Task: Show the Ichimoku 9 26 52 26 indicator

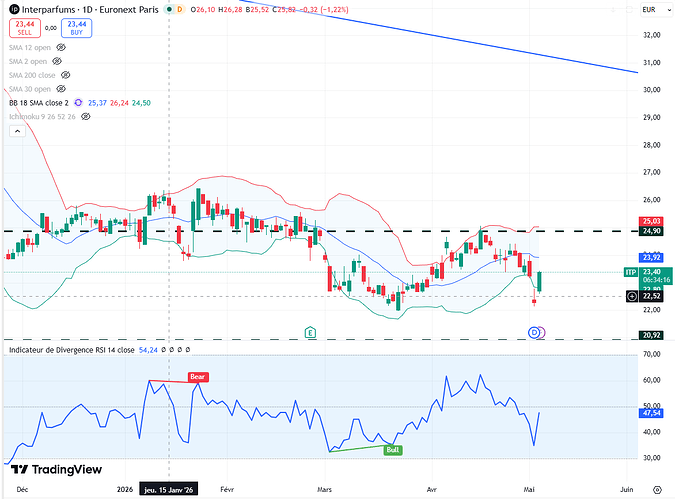Action: pos(86,116)
